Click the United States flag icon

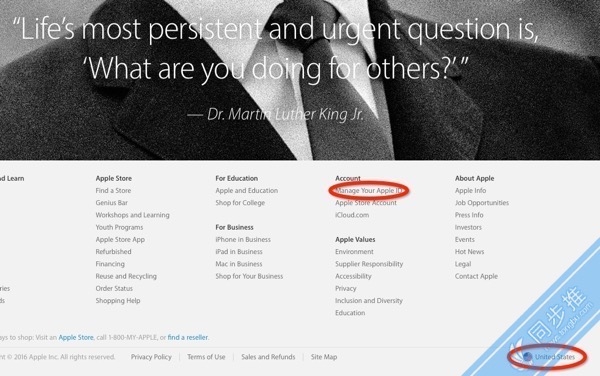coord(528,357)
